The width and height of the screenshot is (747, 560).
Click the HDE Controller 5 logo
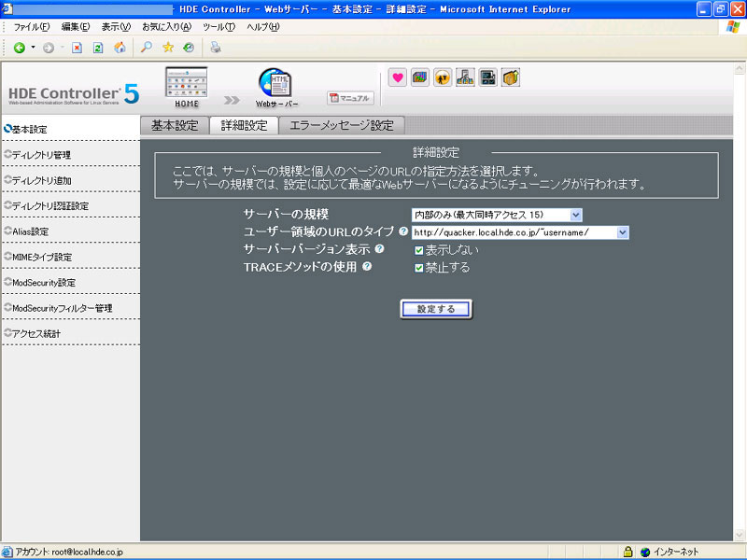click(x=74, y=94)
